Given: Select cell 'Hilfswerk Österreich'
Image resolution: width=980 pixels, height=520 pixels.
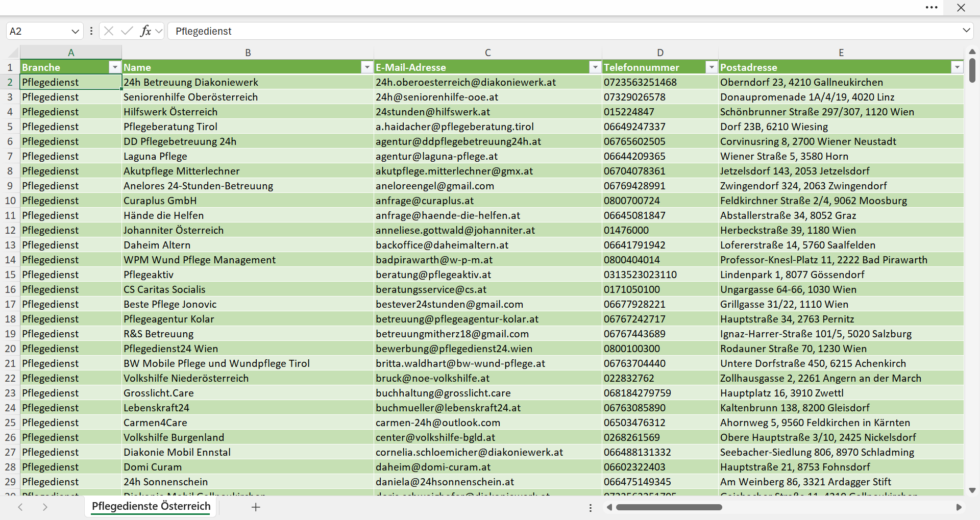Looking at the screenshot, I should (248, 112).
